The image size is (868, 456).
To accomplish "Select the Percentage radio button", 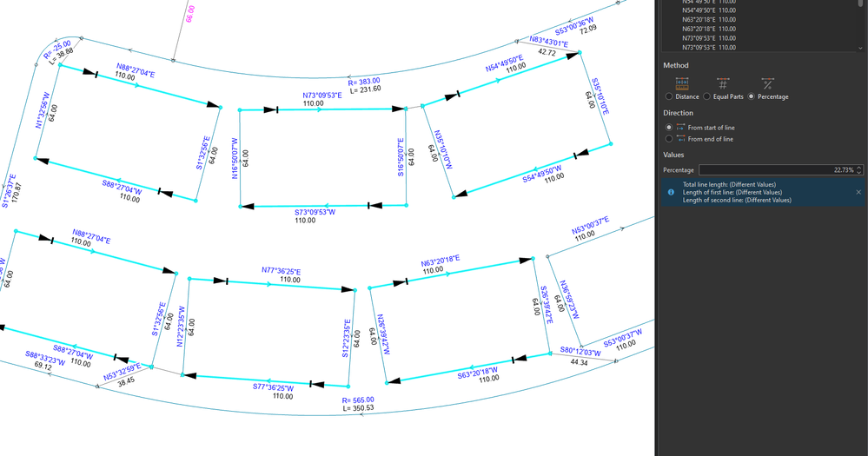I will click(x=752, y=96).
